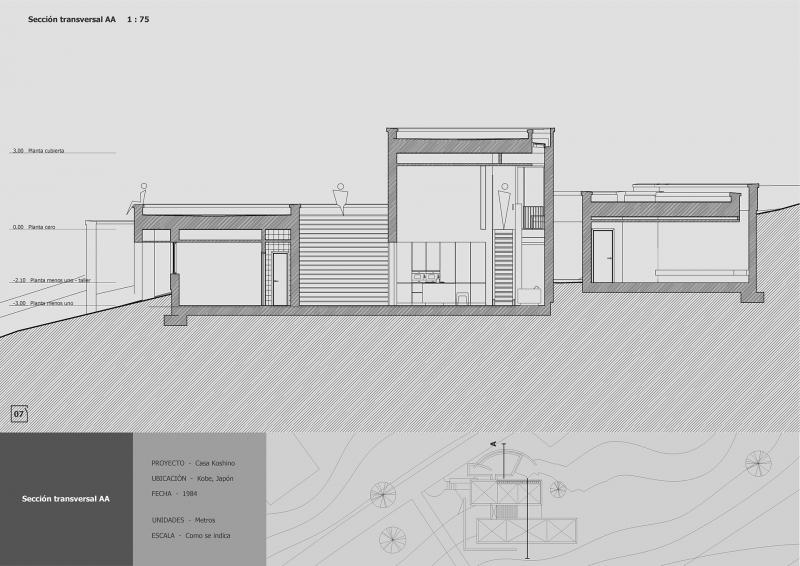Select the seated human figure on left roof

(138, 199)
